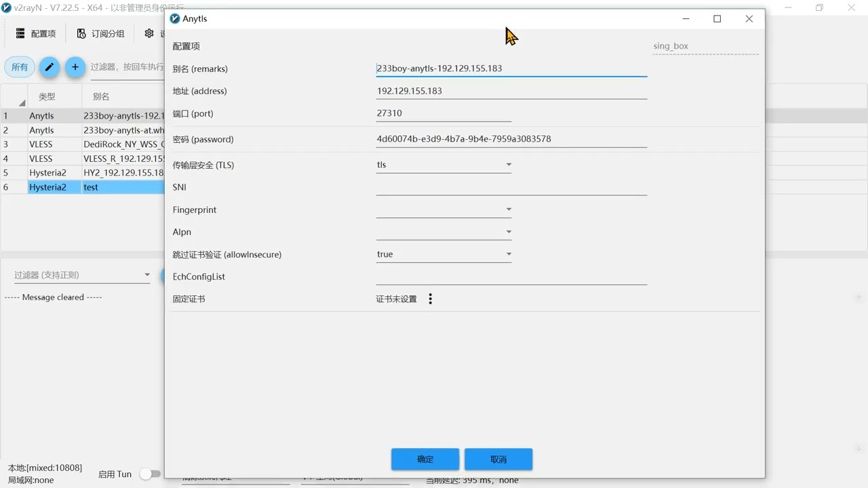Expand the 过滤器 (支持正则) dropdown

[82, 274]
